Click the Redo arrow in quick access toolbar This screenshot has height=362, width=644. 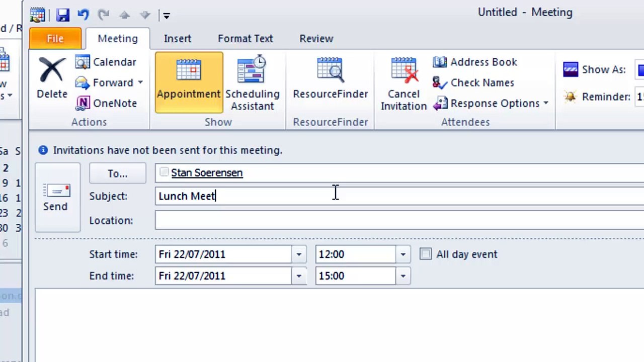(x=105, y=15)
